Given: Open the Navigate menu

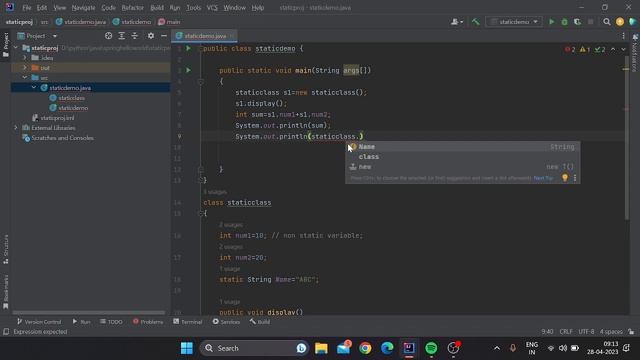Looking at the screenshot, I should pos(83,8).
